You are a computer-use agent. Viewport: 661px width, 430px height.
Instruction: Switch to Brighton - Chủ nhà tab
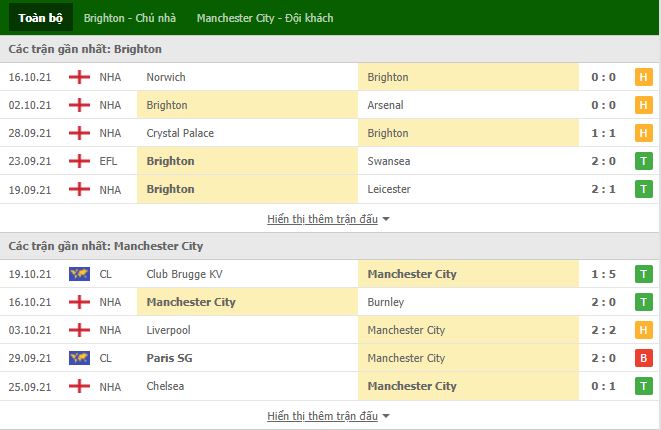click(x=129, y=18)
